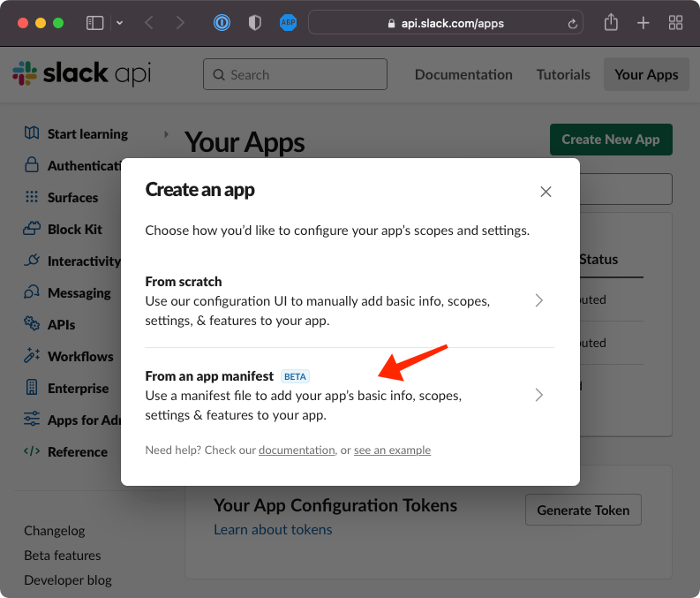Click the Enterprise building icon
The width and height of the screenshot is (700, 598).
(x=31, y=387)
